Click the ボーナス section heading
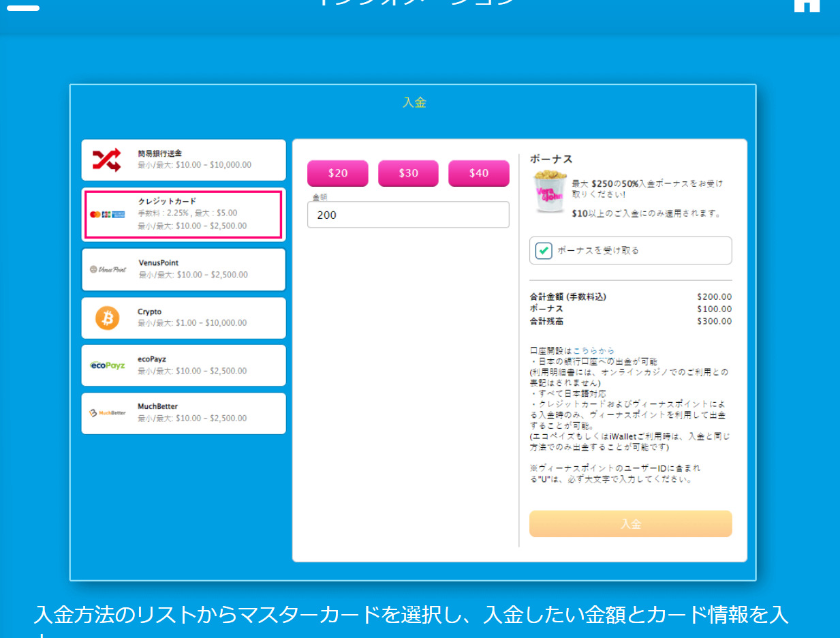Screen dimensions: 840x638 coord(551,159)
